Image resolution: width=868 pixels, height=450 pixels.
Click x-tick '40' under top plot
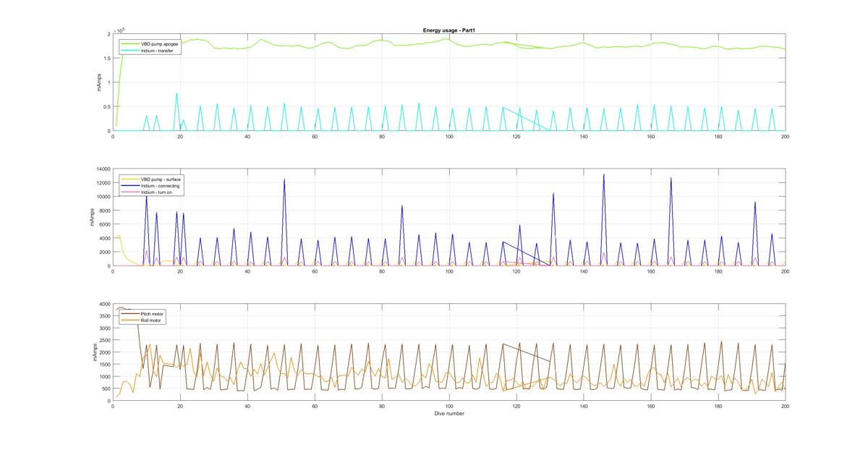247,137
